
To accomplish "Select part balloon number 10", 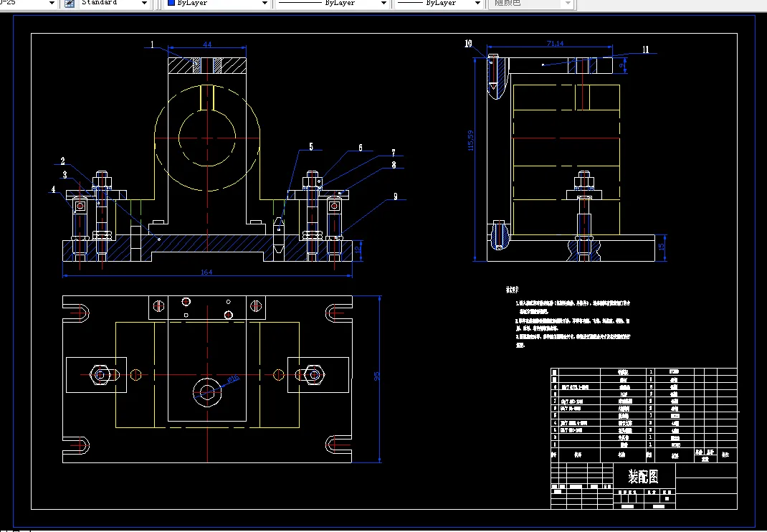I will tap(468, 44).
